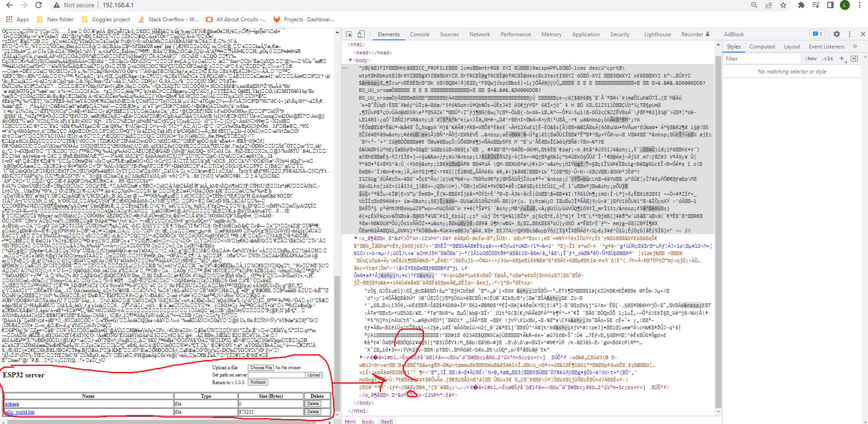Select the Event Listeners sidebar tab

[827, 47]
